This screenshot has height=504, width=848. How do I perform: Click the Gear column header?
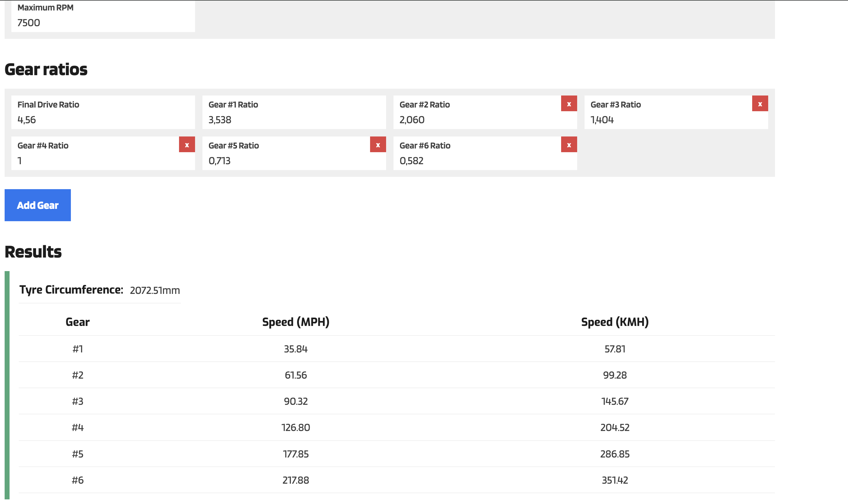coord(77,322)
